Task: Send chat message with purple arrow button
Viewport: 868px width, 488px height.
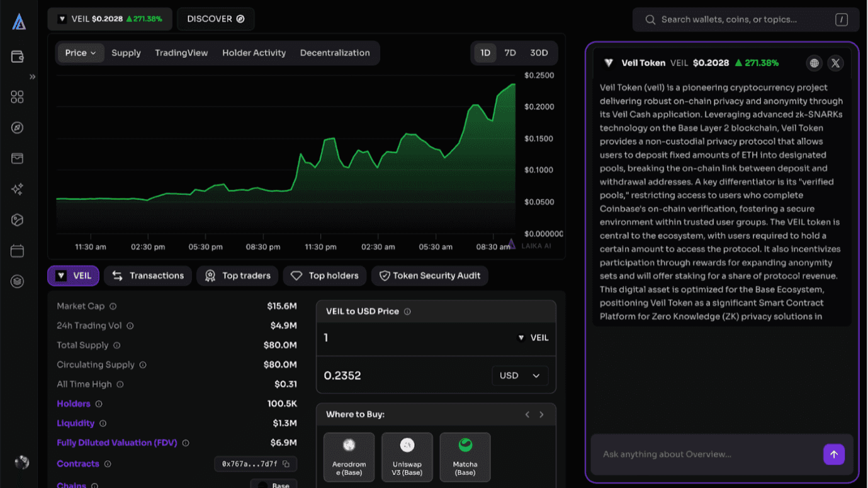Action: click(834, 454)
